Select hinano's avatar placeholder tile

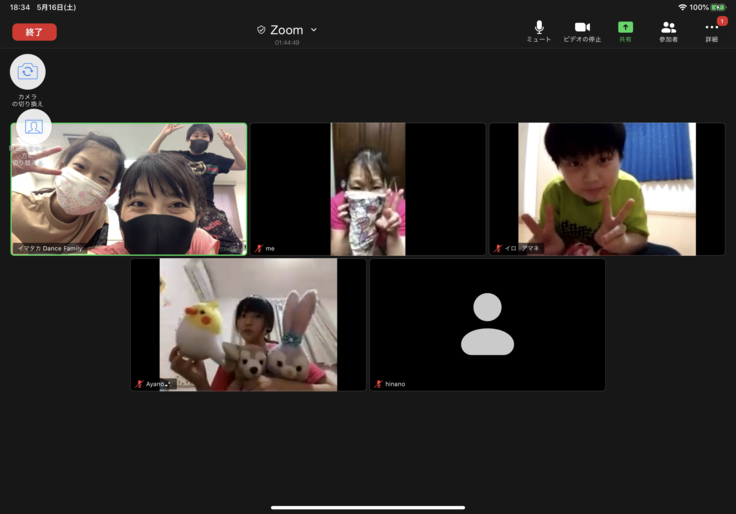[487, 325]
